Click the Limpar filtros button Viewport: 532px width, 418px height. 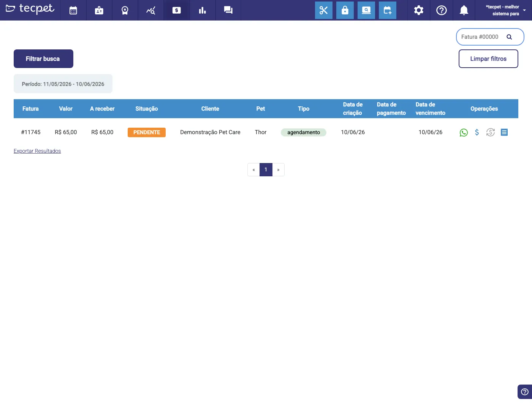pos(488,59)
